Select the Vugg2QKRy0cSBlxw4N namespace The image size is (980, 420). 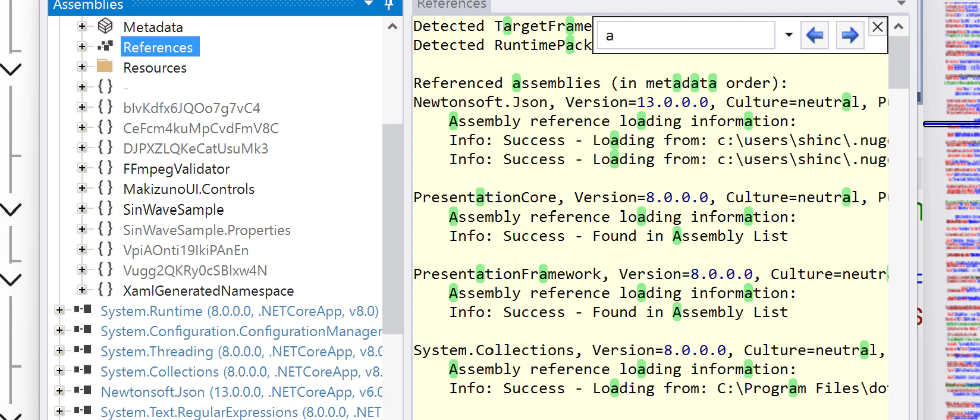tap(195, 271)
